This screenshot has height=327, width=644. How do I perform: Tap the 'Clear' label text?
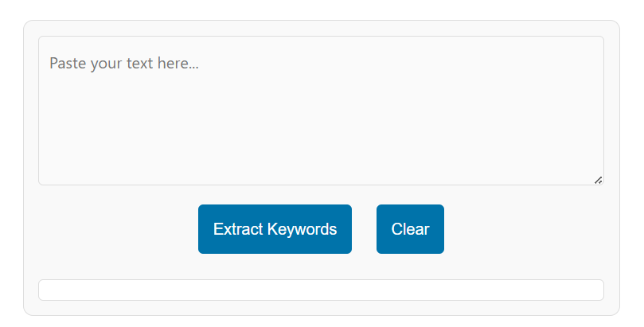coord(410,229)
